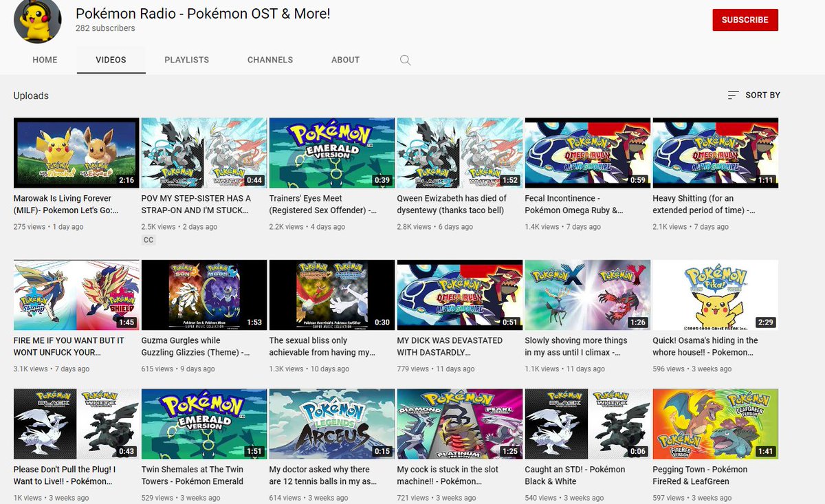Play the Omega Ruby thumbnail lasting 0:59
This screenshot has width=825, height=504.
pyautogui.click(x=588, y=153)
